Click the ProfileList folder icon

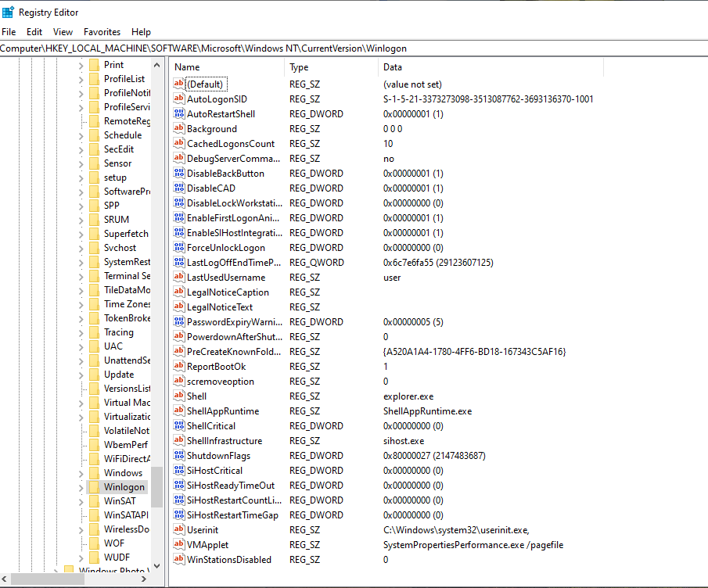(95, 79)
